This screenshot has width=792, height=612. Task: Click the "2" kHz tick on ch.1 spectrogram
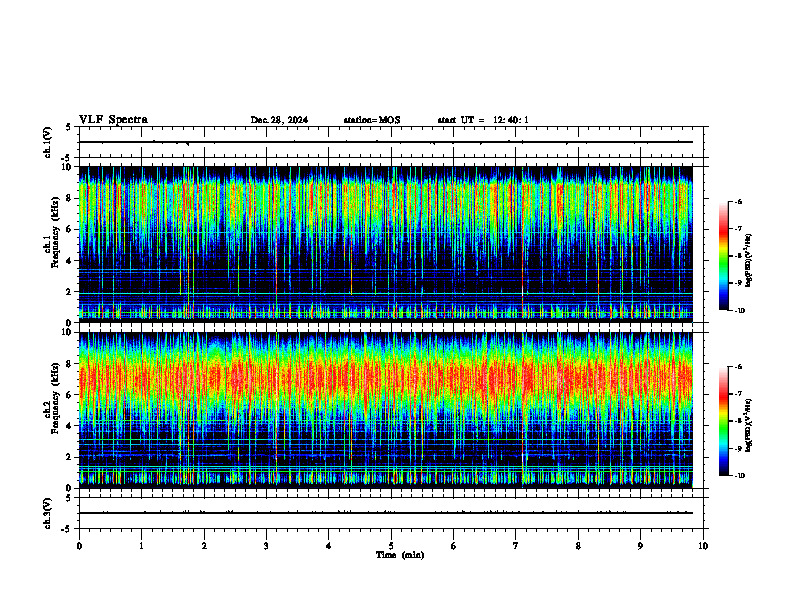tap(70, 291)
